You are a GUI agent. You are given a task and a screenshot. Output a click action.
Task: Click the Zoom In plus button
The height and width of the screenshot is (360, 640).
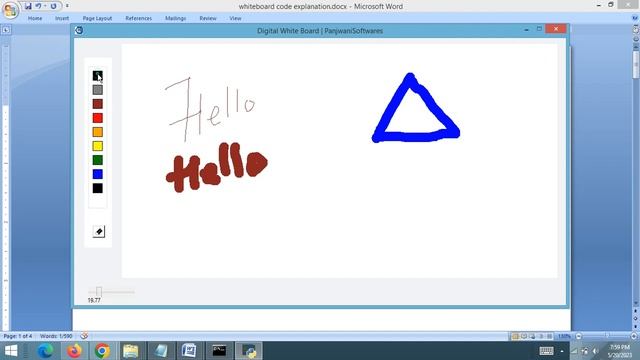click(634, 336)
